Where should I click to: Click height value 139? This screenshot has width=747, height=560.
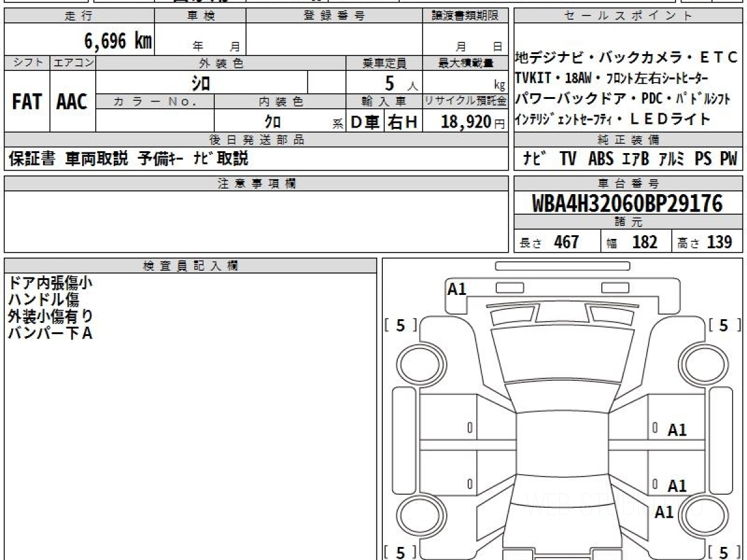719,242
